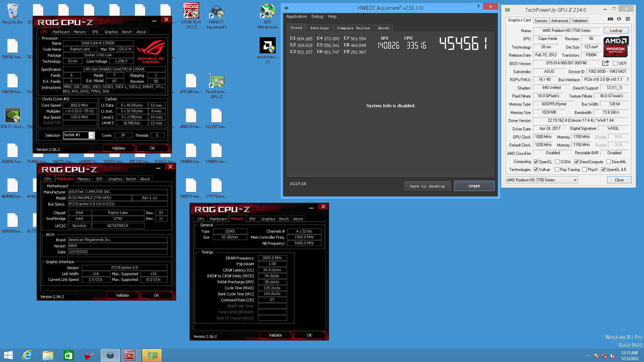Click Validate in Memory CPU-Z window
Viewport: 644px width, 362px height.
click(x=275, y=335)
